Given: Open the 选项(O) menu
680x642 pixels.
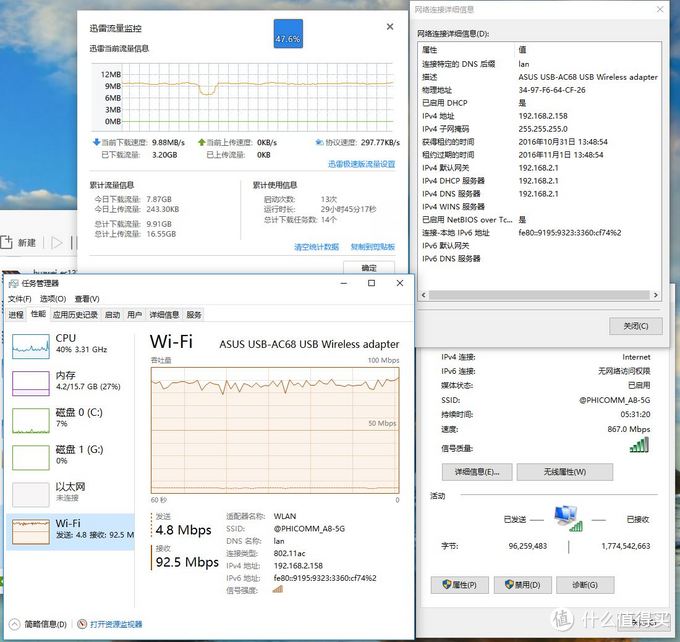Looking at the screenshot, I should (x=52, y=298).
